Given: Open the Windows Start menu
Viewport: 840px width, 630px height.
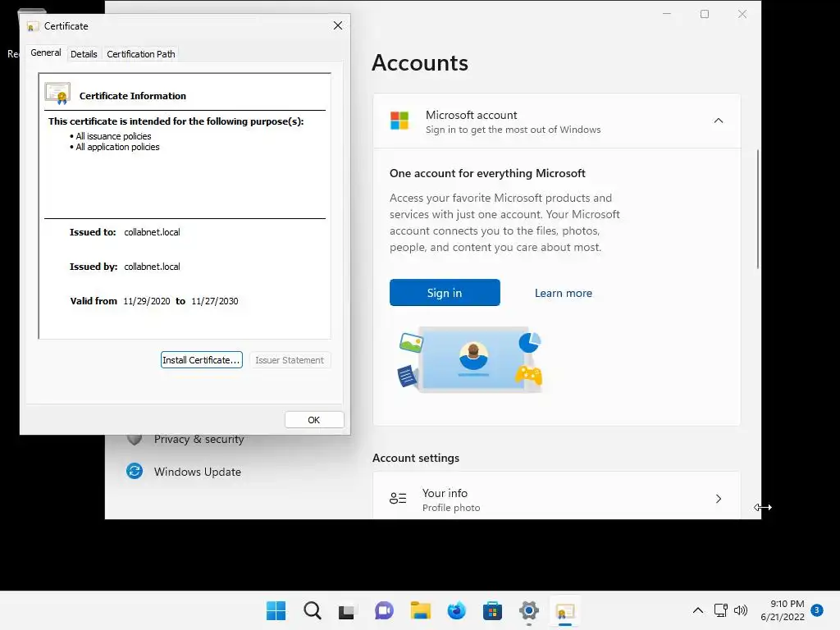Looking at the screenshot, I should (x=276, y=610).
